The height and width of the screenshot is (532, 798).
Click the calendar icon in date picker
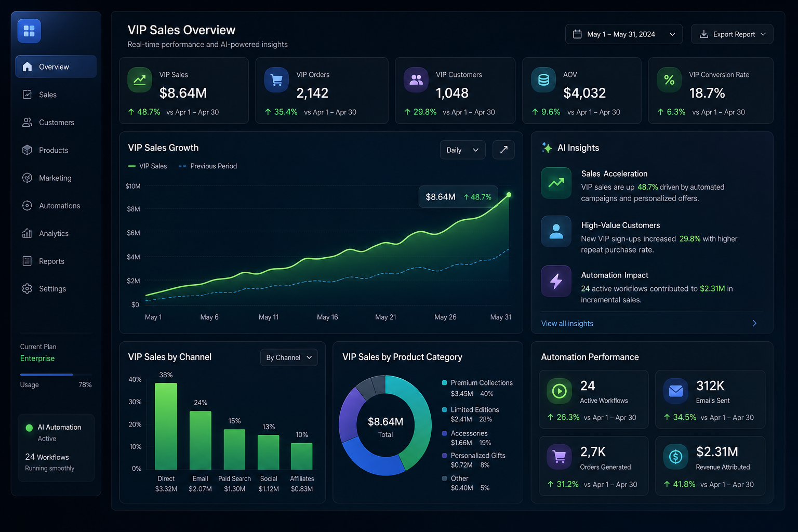(577, 34)
